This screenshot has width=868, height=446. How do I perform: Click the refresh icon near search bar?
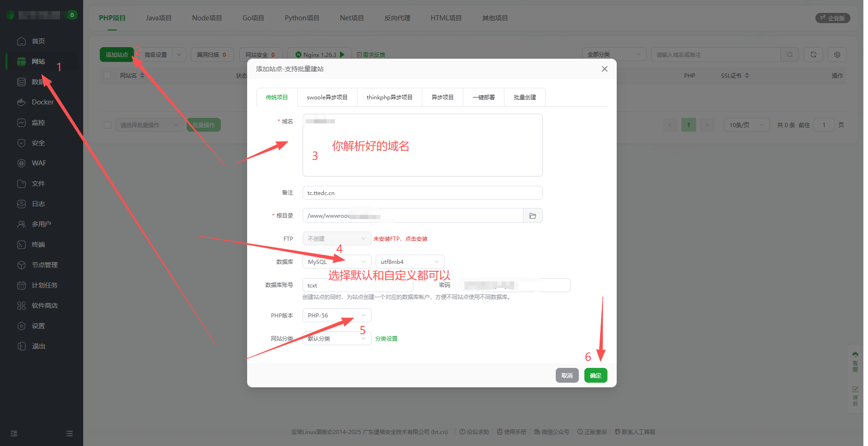click(x=813, y=54)
